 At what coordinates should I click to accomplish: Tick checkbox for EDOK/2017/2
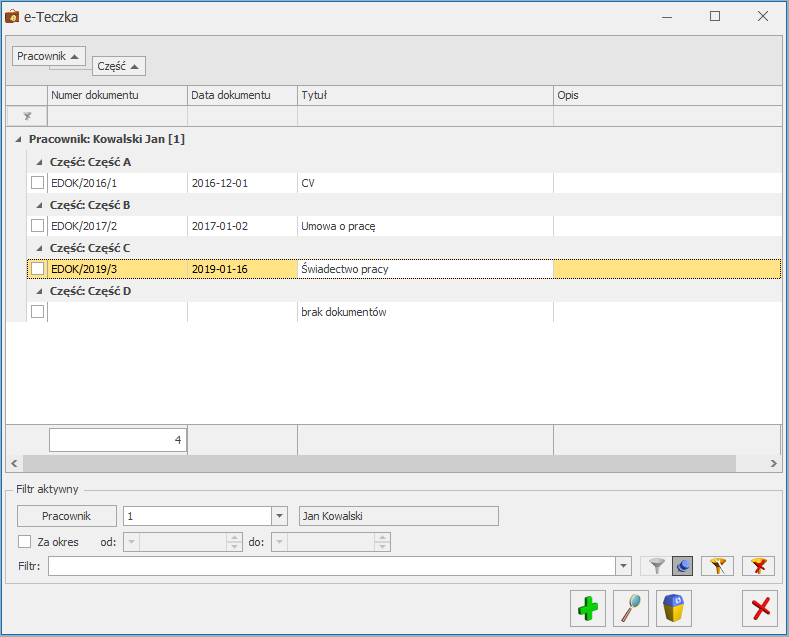tap(37, 225)
